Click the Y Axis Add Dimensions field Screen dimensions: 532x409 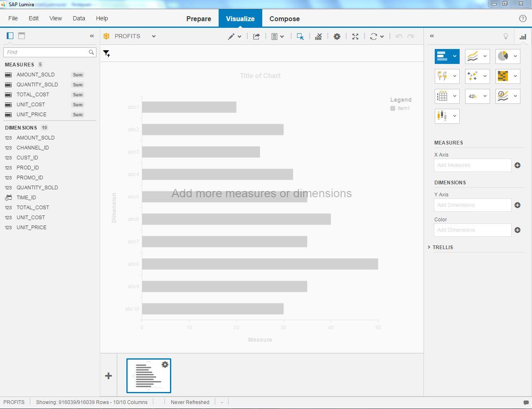coord(473,205)
